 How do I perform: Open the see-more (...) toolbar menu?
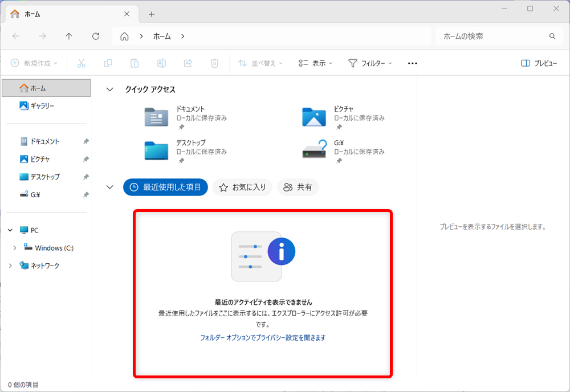click(x=412, y=63)
